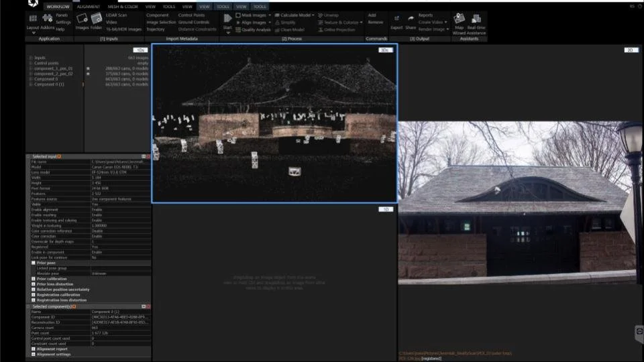Click the Calculate Model icon
This screenshot has width=644, height=362.
click(x=277, y=15)
